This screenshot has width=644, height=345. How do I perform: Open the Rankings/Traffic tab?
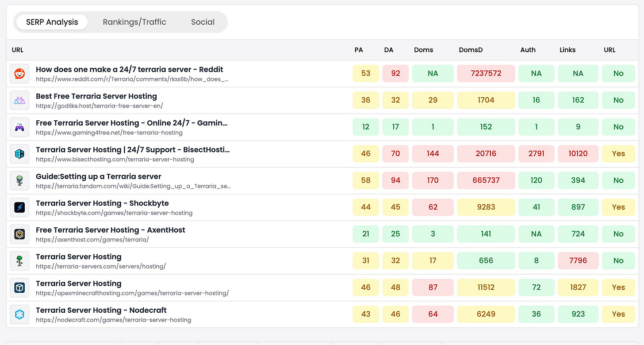pos(134,22)
